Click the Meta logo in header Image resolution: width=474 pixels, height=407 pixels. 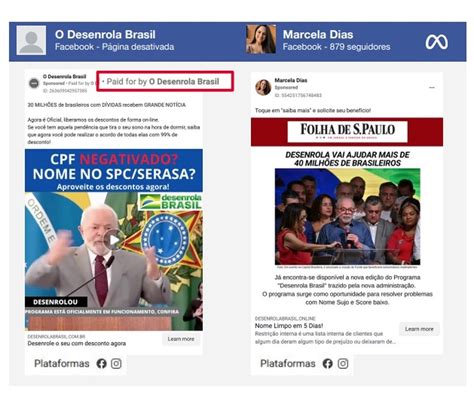pos(436,42)
